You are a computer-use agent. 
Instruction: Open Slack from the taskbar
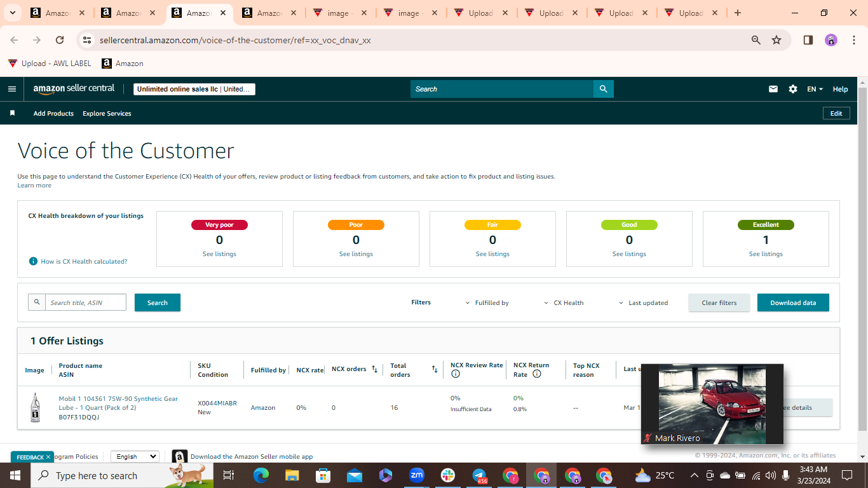(448, 475)
